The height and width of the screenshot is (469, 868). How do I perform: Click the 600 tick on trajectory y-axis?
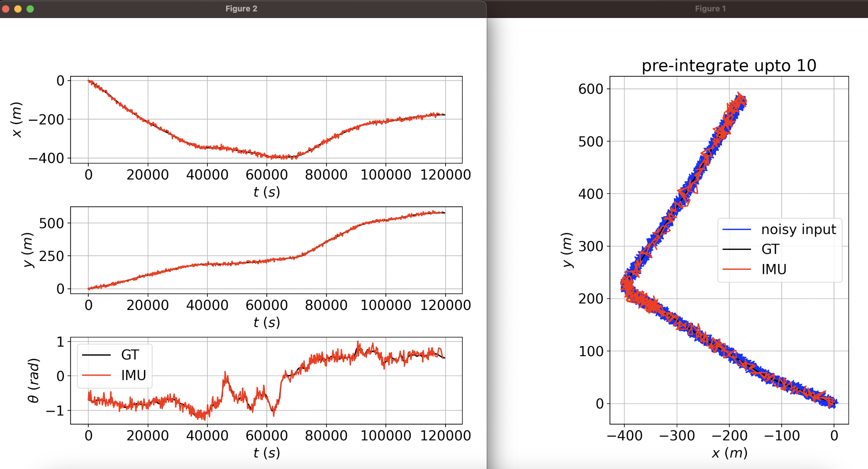tap(590, 89)
